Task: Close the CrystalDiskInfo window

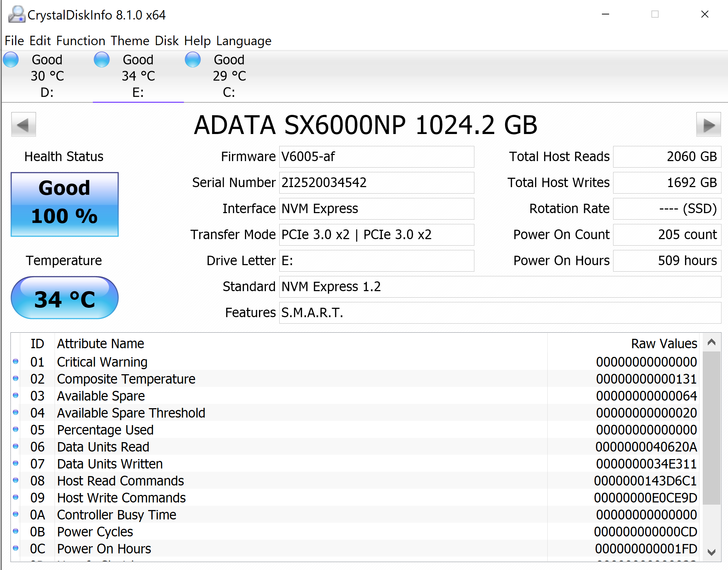Action: [x=705, y=14]
